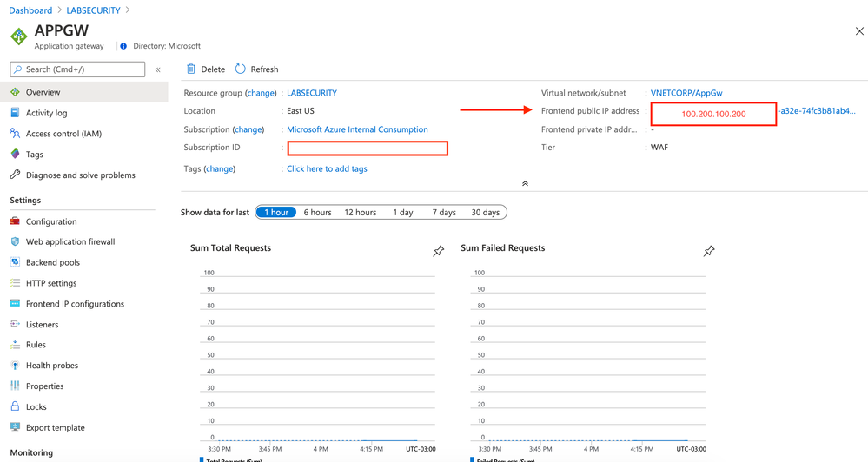Click the Refresh button label
This screenshot has width=868, height=462.
click(x=265, y=69)
